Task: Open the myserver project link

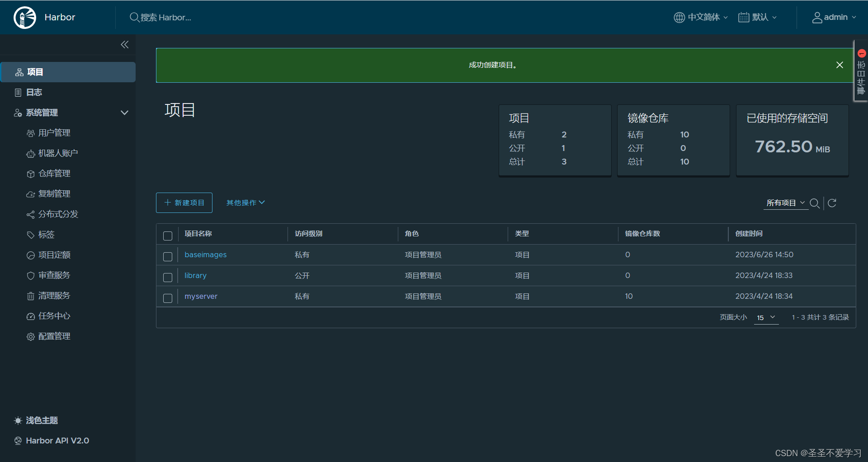Action: point(201,296)
